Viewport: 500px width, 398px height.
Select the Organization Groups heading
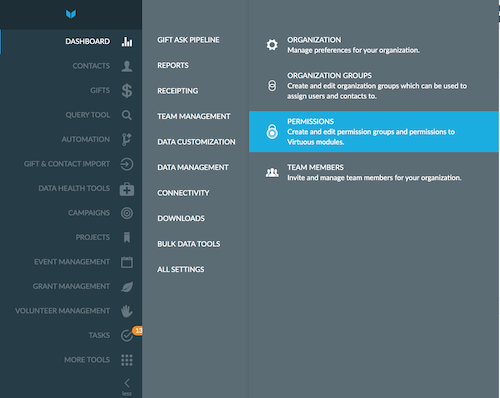[x=329, y=76]
